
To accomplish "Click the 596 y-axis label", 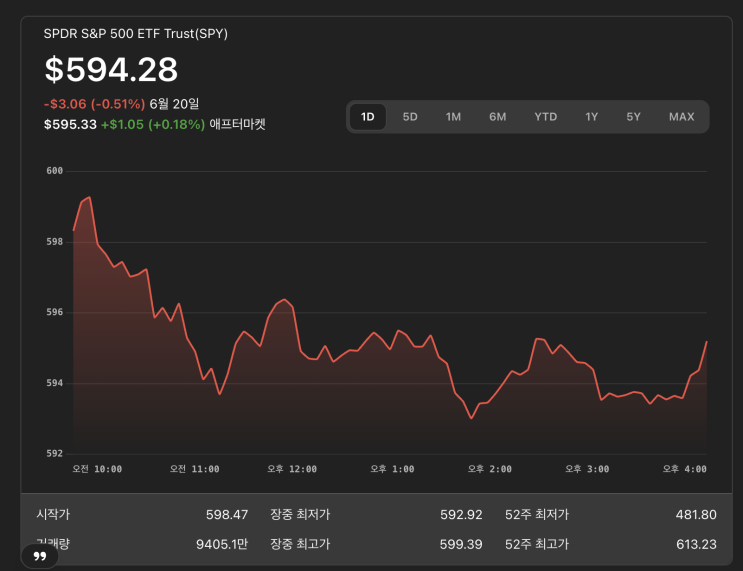I will 54,312.
